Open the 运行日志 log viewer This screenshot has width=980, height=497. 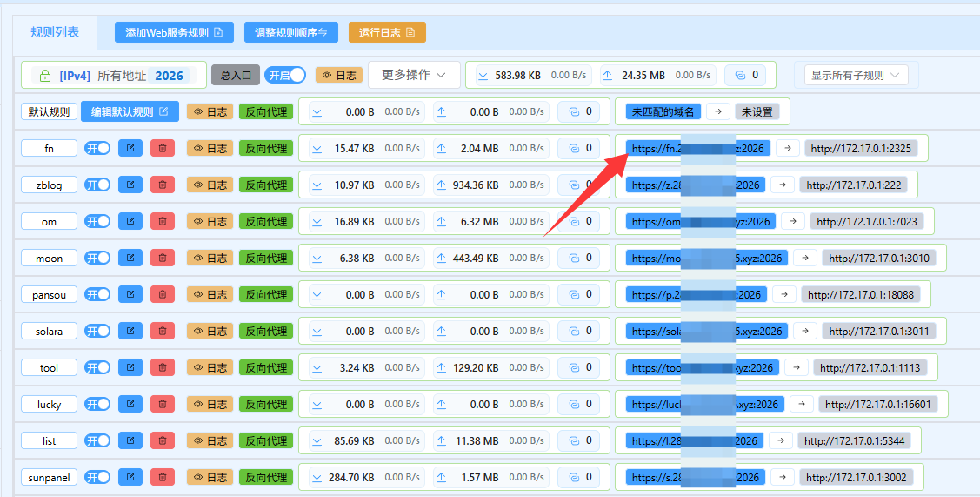pos(387,33)
